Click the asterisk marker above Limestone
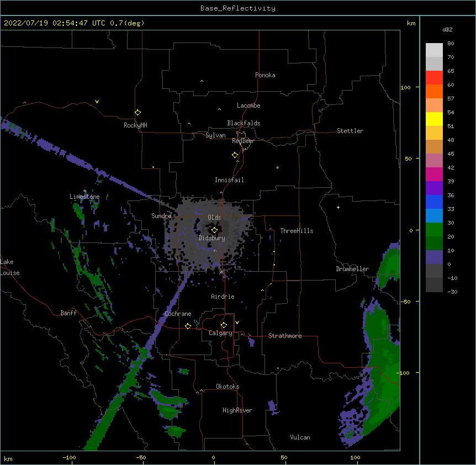 pyautogui.click(x=85, y=191)
